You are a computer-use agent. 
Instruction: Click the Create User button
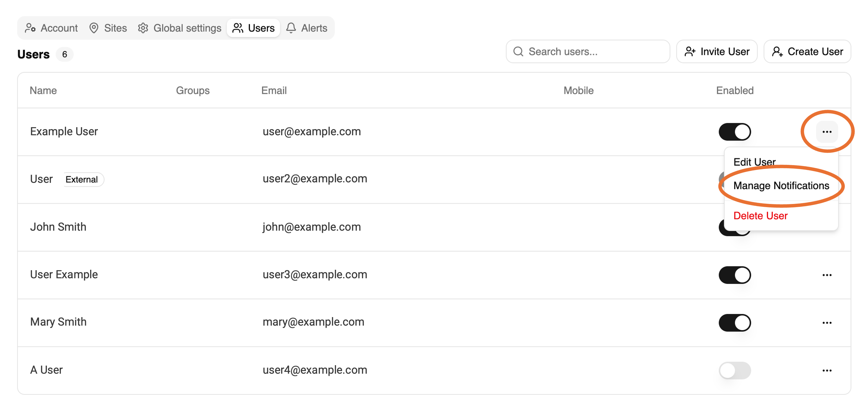click(807, 51)
